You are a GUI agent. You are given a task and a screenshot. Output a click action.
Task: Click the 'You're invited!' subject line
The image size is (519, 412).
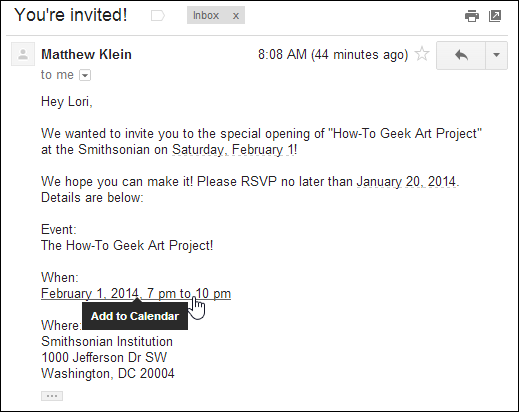tap(71, 15)
